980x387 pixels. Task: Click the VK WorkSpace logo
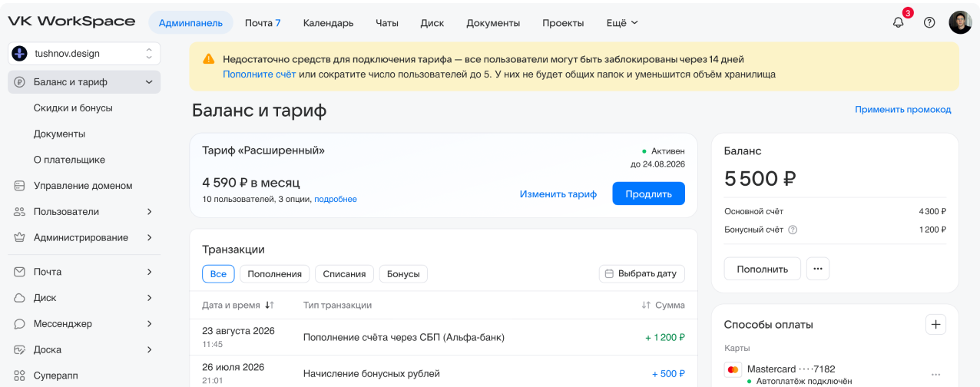[71, 21]
